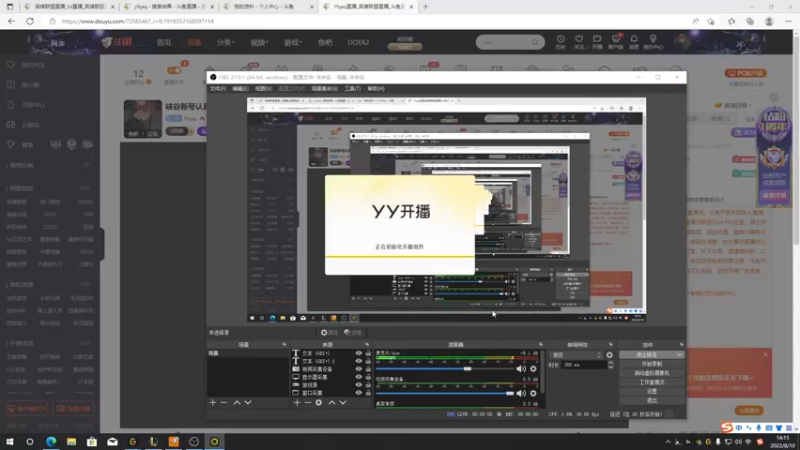Open the 帮助(H) menu in OBS
Screen dimensions: 800x450
[x=376, y=89]
